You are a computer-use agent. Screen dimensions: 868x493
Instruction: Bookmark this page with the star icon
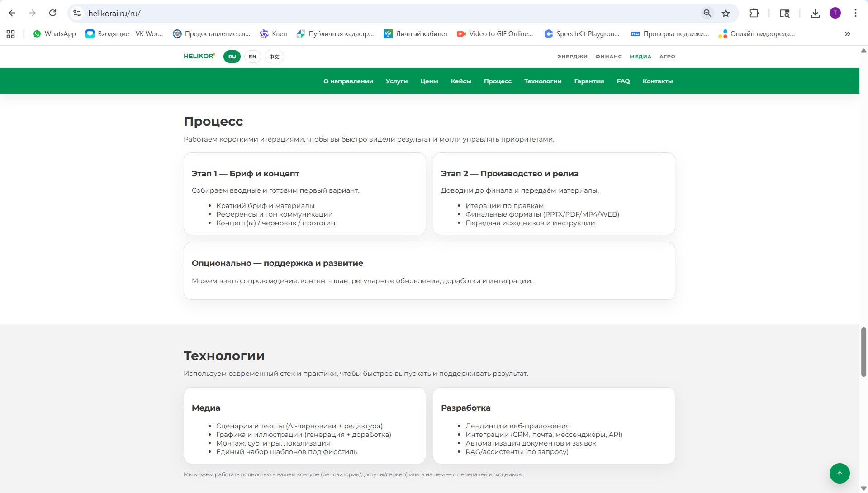click(726, 13)
